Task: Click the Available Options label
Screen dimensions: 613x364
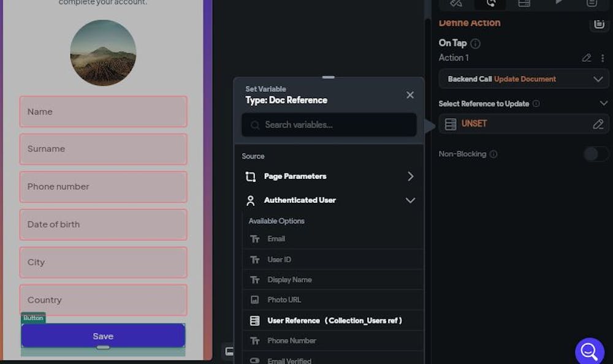Action: [x=276, y=221]
